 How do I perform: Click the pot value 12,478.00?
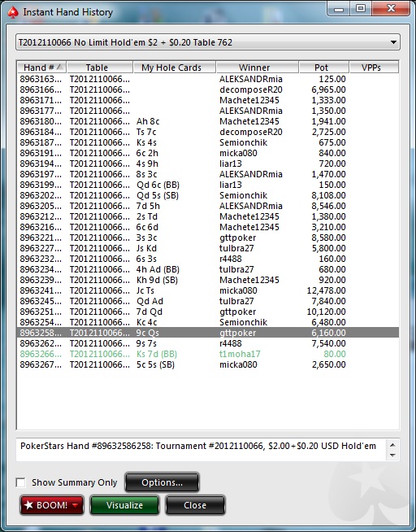pos(327,290)
